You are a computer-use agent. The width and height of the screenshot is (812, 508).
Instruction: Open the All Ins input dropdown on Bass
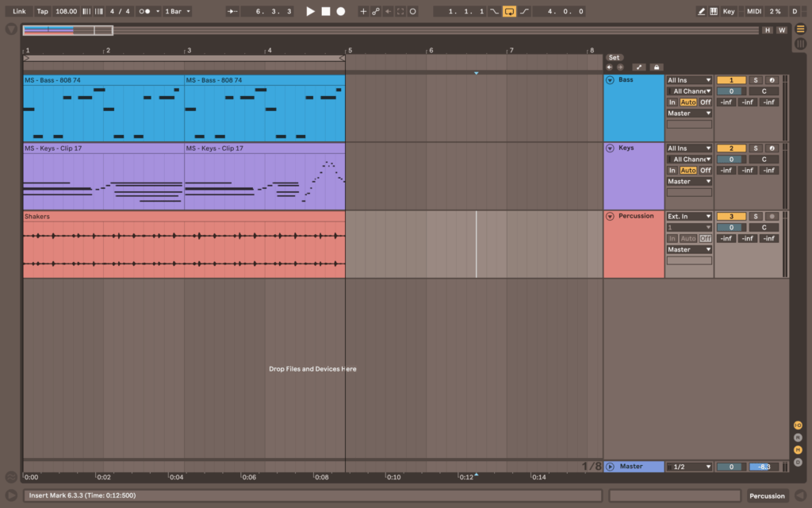(688, 79)
